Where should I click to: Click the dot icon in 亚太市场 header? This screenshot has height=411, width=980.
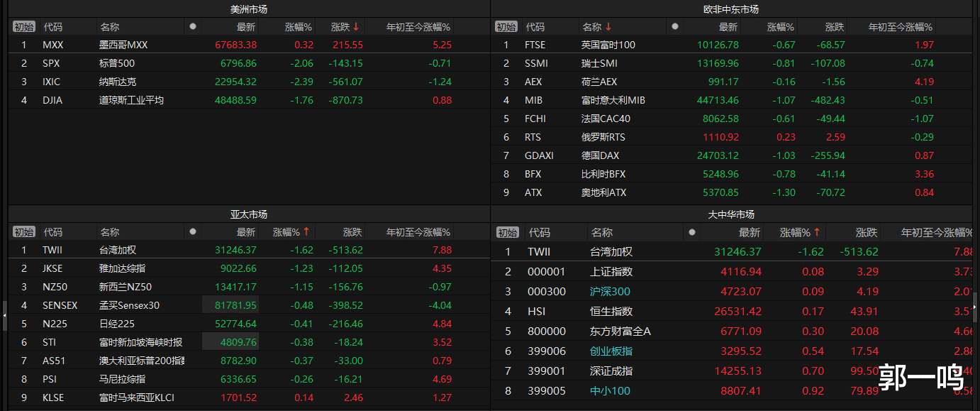click(193, 232)
